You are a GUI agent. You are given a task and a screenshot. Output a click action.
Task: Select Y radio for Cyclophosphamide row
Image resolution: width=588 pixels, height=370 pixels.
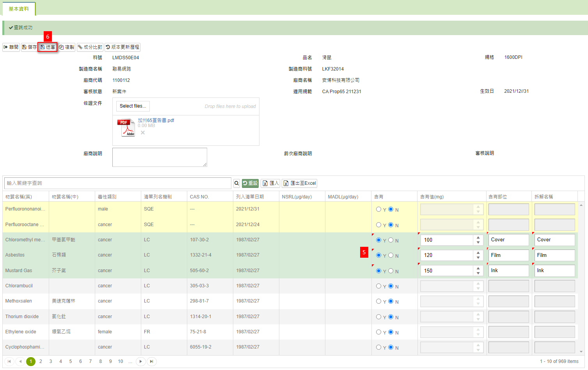[x=378, y=347]
